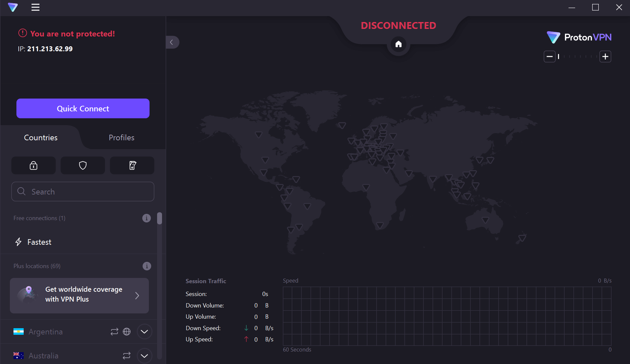Toggle Kill Switch icon

click(x=132, y=165)
